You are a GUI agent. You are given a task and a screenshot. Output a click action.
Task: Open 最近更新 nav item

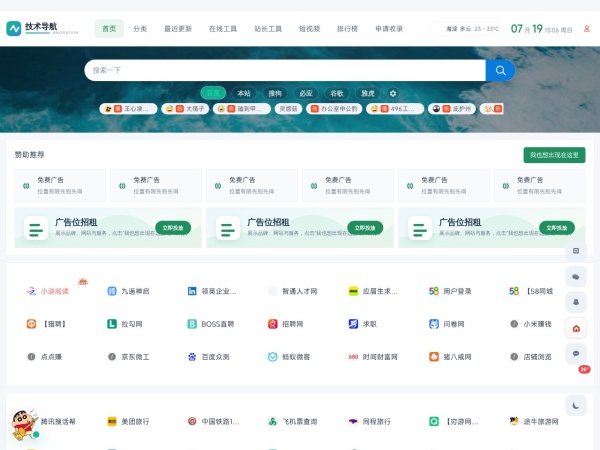(x=178, y=29)
